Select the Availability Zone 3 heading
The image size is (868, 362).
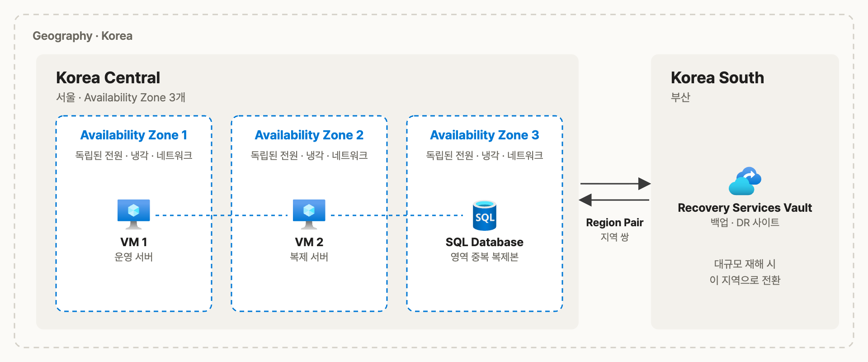485,135
